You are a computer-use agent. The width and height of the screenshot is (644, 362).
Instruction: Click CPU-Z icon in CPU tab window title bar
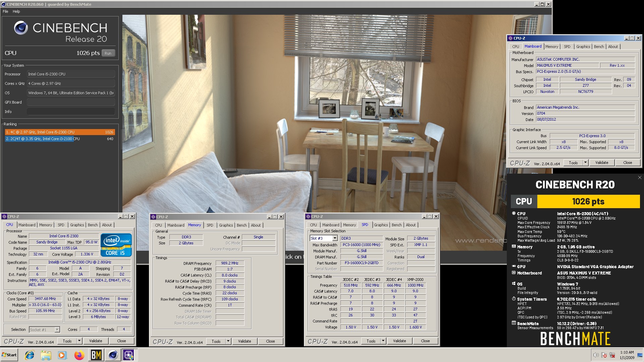tap(4, 217)
